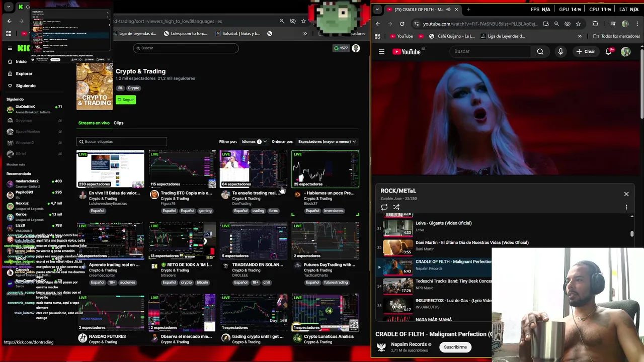The height and width of the screenshot is (362, 644).
Task: Play Dani Martín - El Último Día video
Action: pyautogui.click(x=472, y=242)
